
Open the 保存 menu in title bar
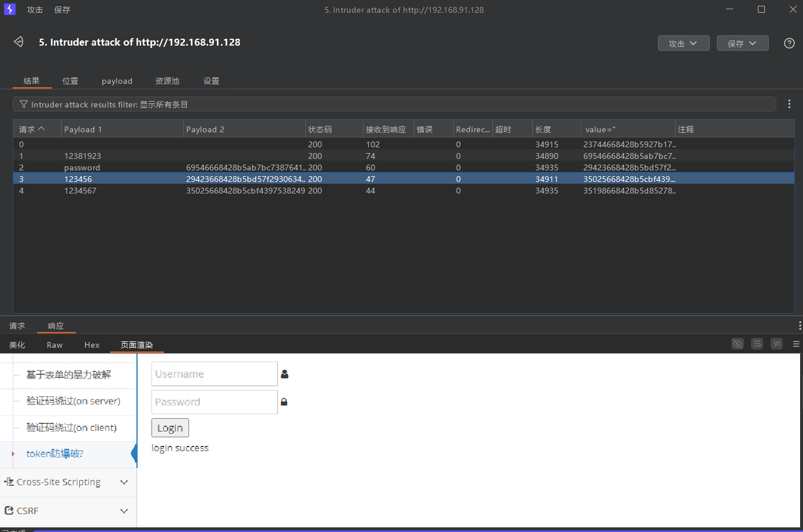click(62, 10)
